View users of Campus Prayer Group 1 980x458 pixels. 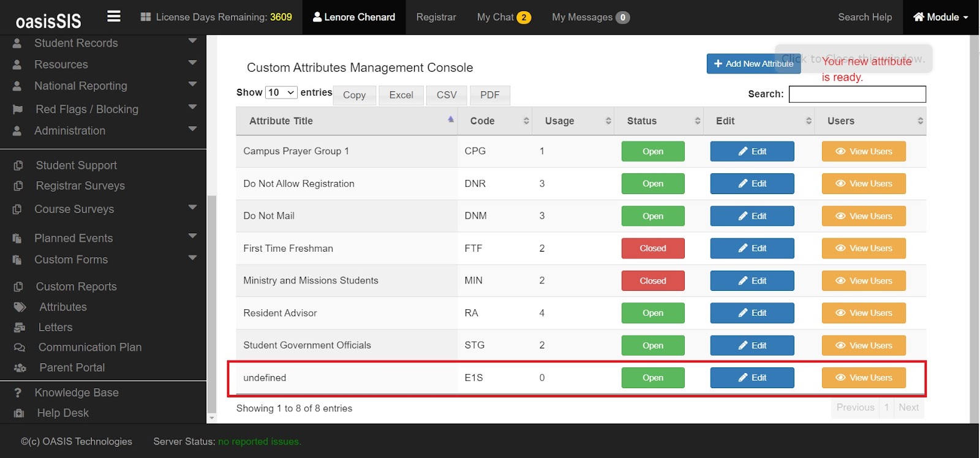click(x=864, y=151)
